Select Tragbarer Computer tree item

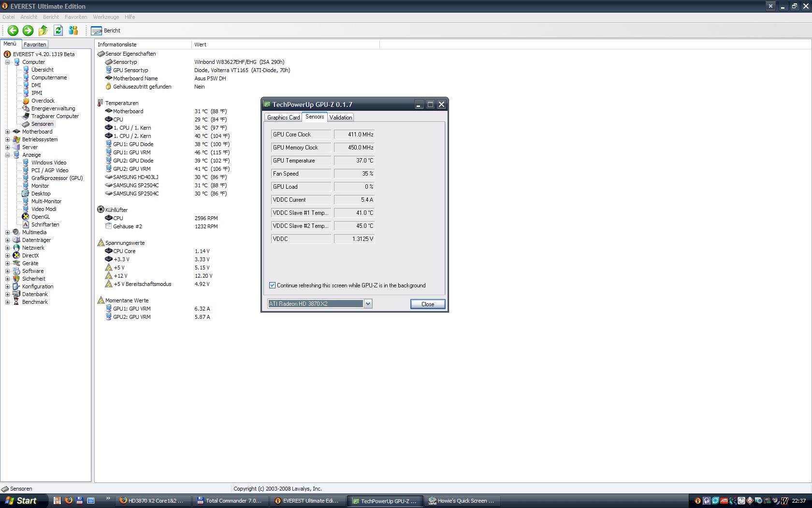pyautogui.click(x=55, y=116)
